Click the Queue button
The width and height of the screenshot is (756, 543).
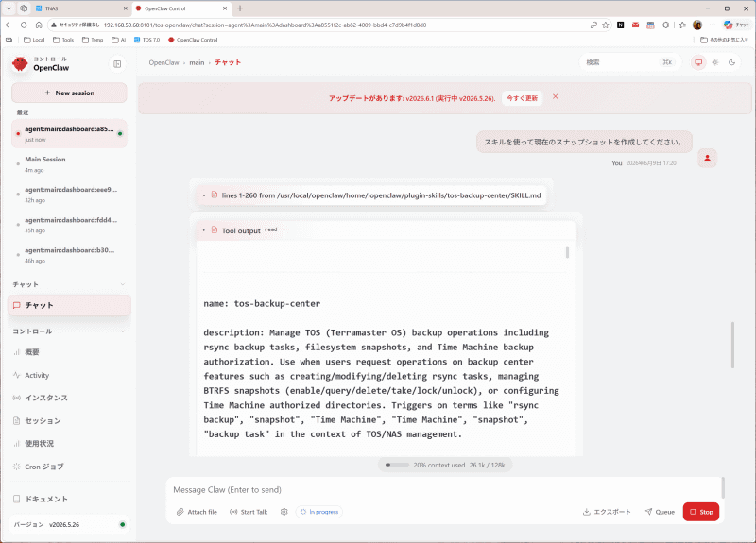[660, 512]
